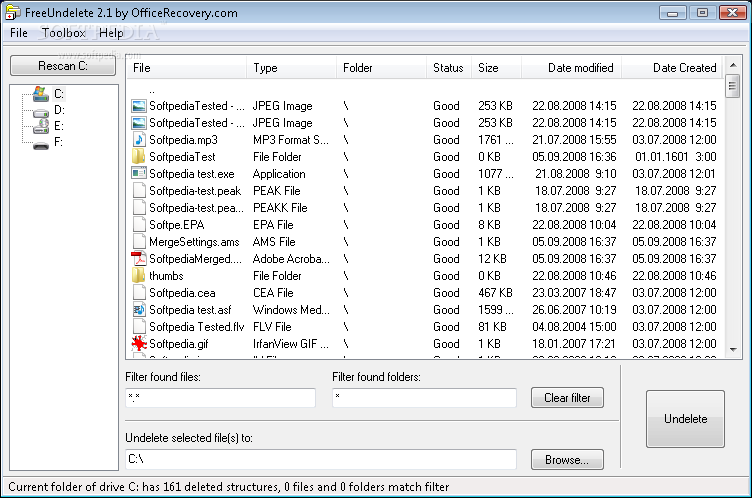Click 'PEAKK File' type cell
The image size is (752, 498).
tap(280, 208)
